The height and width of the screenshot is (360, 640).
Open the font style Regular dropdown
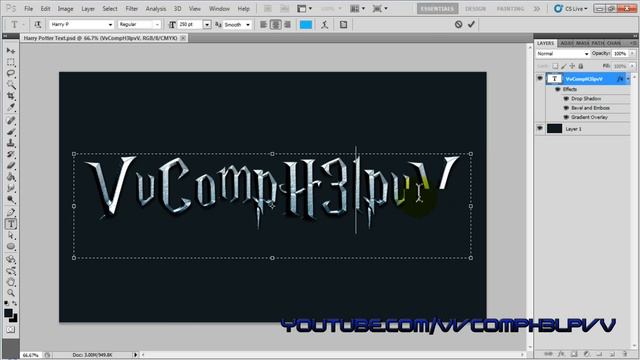157,25
